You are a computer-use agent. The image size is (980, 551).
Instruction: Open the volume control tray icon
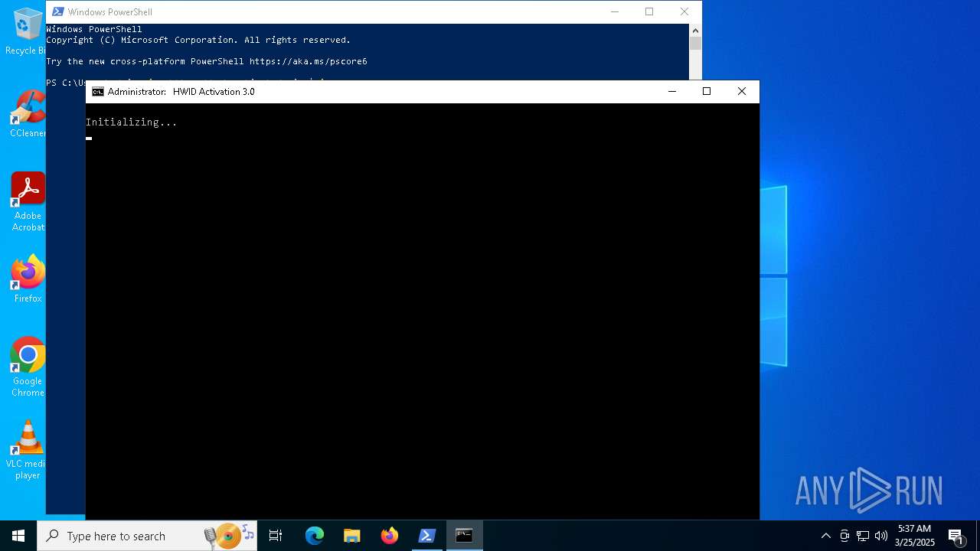click(x=881, y=536)
